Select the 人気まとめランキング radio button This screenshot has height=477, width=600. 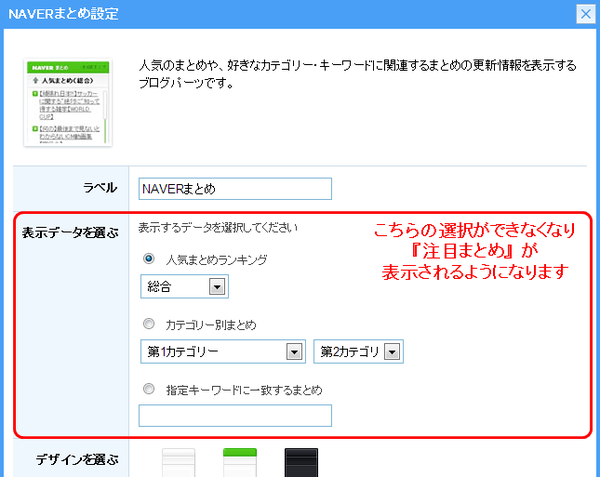[x=149, y=259]
